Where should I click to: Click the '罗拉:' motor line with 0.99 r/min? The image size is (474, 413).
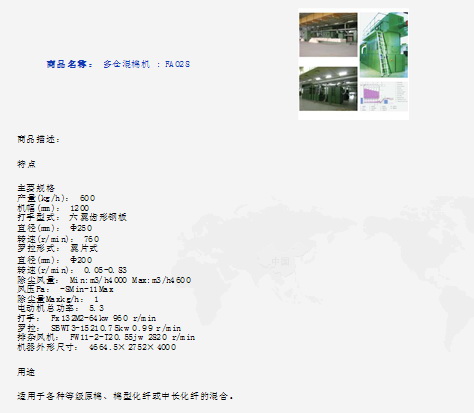click(99, 328)
